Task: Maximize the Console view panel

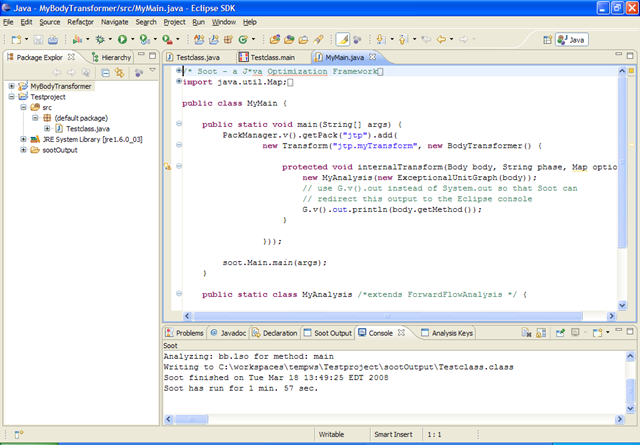Action: click(630, 331)
